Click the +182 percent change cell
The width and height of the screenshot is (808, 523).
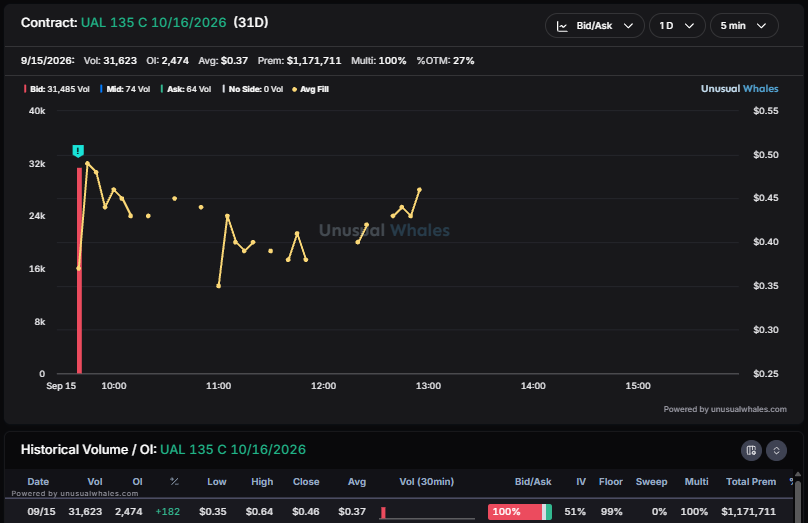coord(167,512)
